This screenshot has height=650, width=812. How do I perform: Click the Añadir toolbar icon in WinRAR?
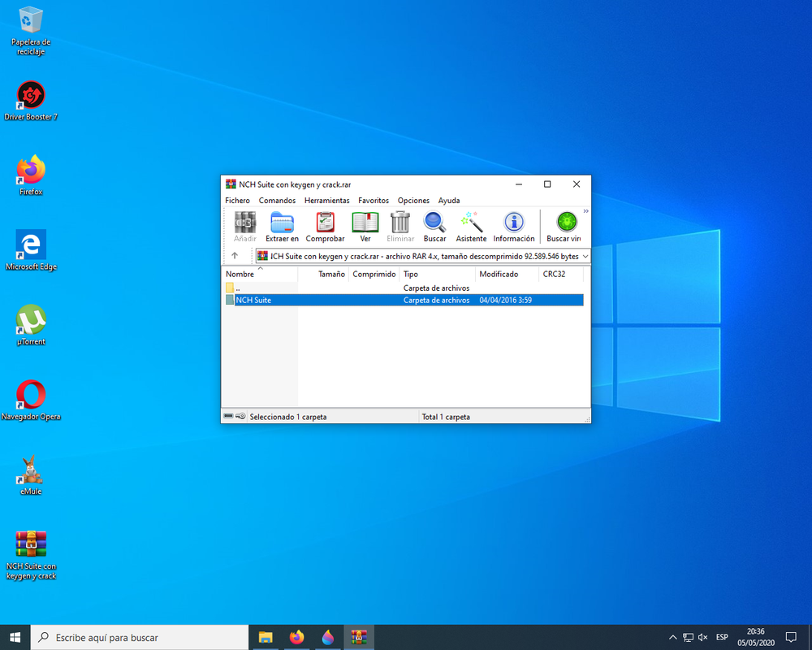[x=245, y=227]
